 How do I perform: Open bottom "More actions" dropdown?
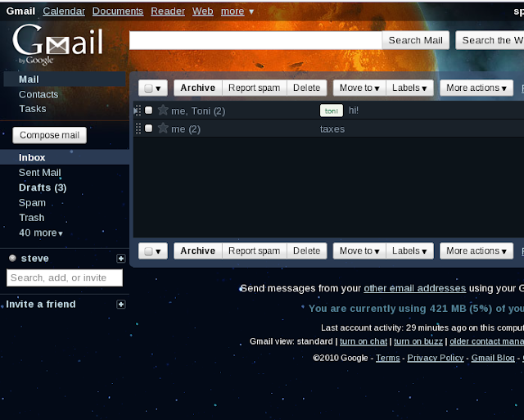[477, 251]
